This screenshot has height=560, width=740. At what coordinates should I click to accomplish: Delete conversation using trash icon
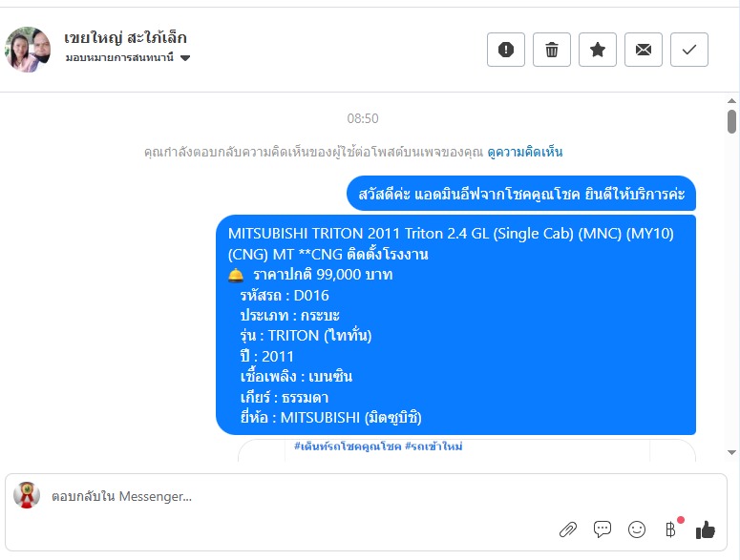point(552,50)
